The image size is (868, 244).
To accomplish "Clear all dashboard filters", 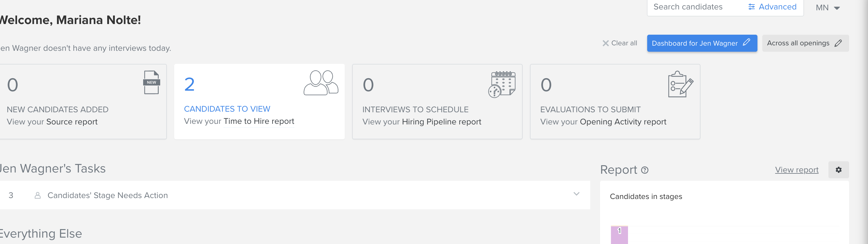I will [620, 43].
